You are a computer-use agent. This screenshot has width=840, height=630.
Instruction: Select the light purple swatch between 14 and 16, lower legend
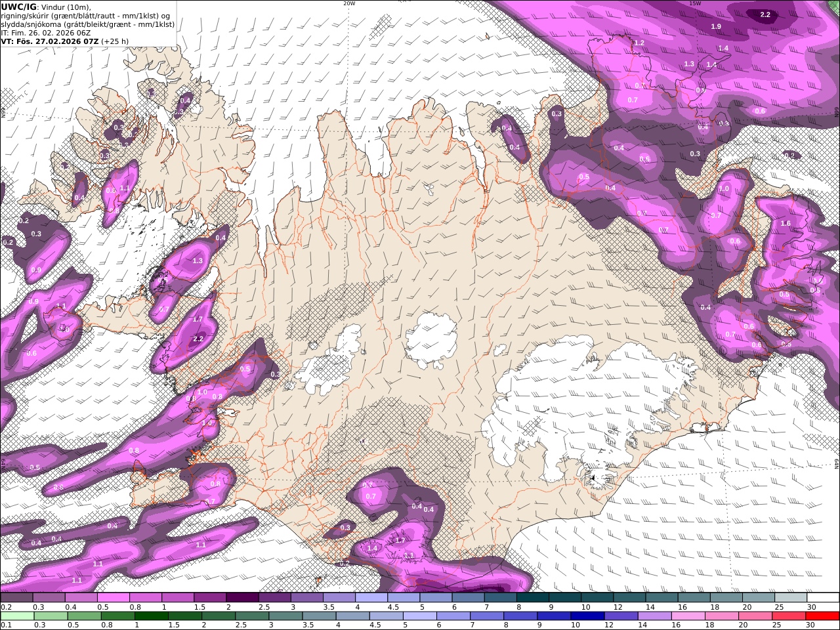tap(654, 616)
